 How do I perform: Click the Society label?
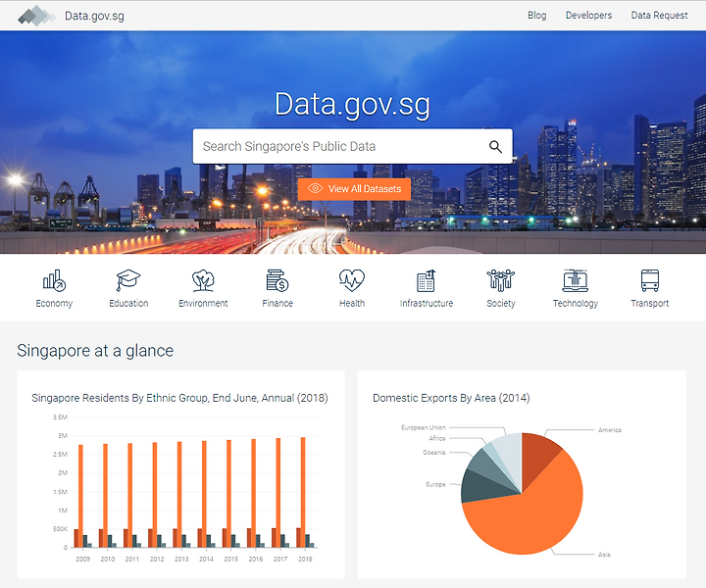501,303
